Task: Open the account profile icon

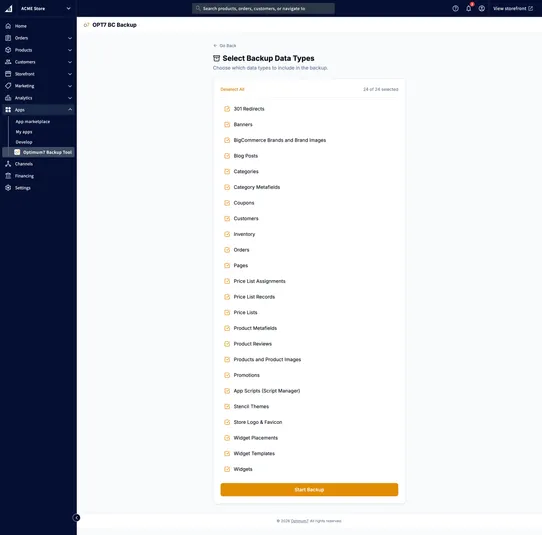Action: tap(482, 8)
